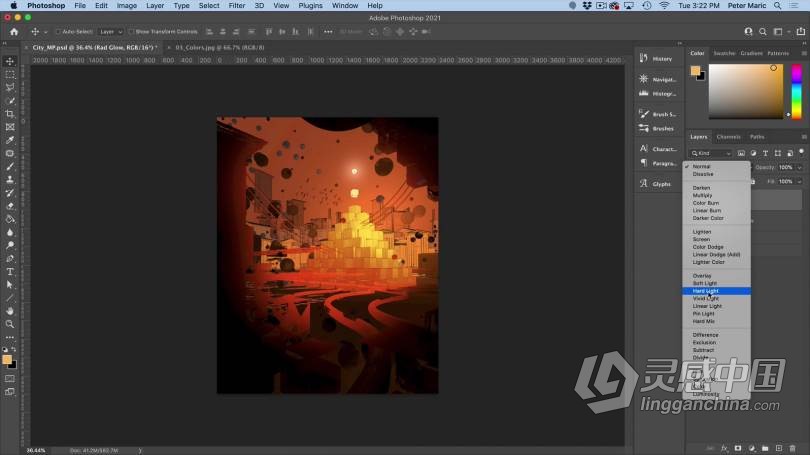Open the History panel
The width and height of the screenshot is (810, 455).
coord(657,58)
